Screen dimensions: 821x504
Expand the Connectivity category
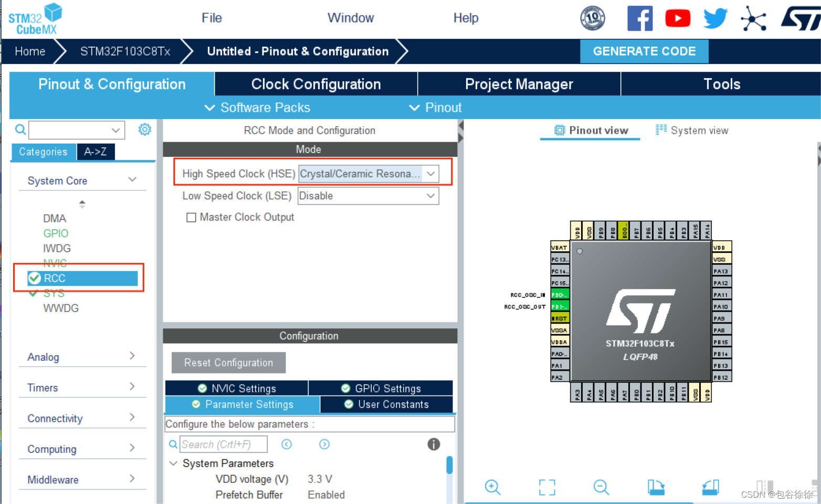click(x=82, y=418)
